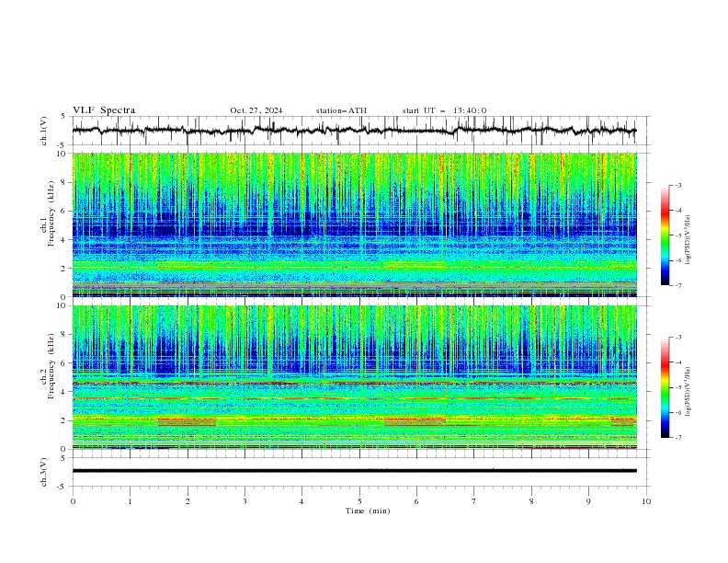Click time axis tick label "1"
Image resolution: width=728 pixels, height=563 pixels.
130,501
